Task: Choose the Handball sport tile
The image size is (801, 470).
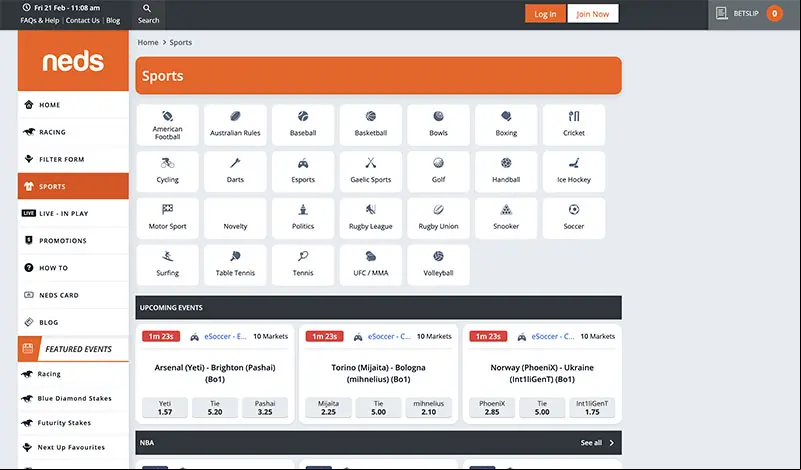Action: (506, 172)
